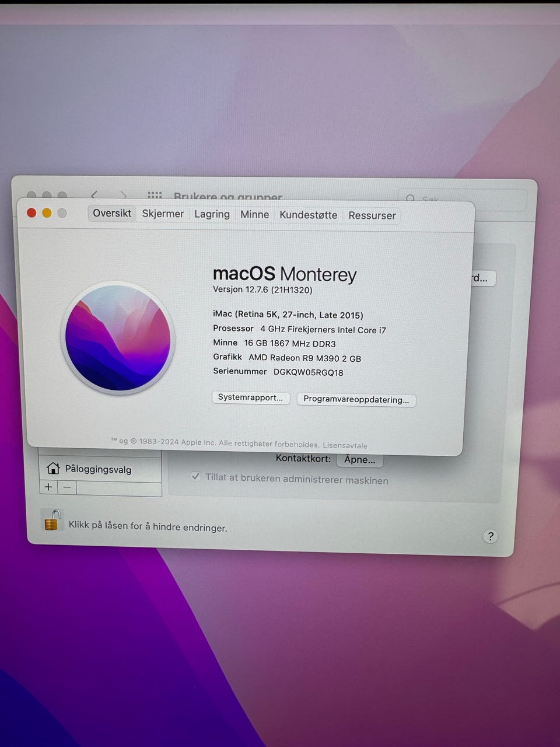Viewport: 560px width, 747px height.
Task: Click the Åpne… button for Kontaktkort
Action: pyautogui.click(x=360, y=459)
